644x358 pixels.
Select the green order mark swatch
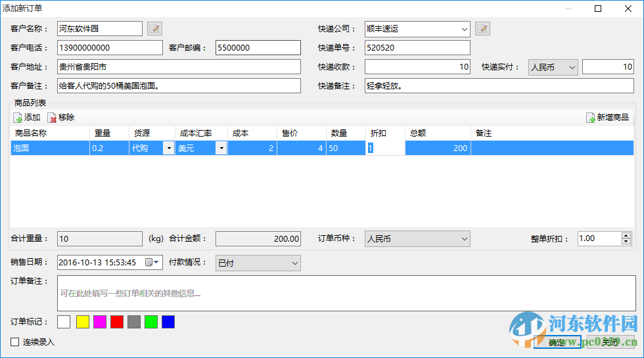tap(151, 322)
